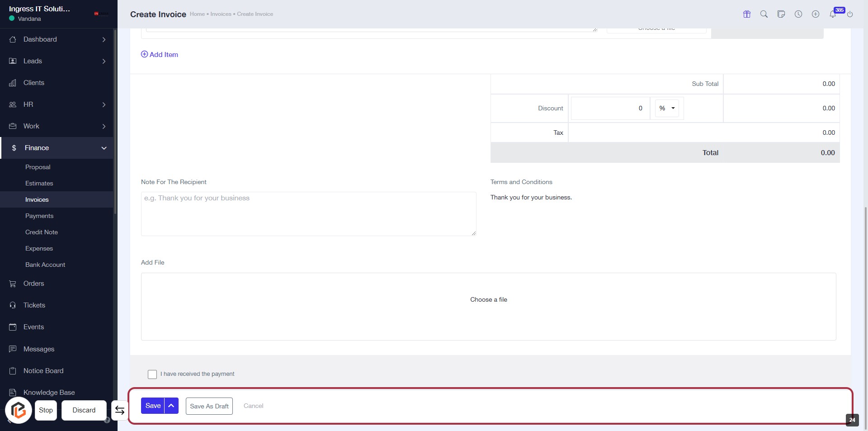Viewport: 868px width, 431px height.
Task: Click the Note For The Recipient textbox
Action: [308, 214]
